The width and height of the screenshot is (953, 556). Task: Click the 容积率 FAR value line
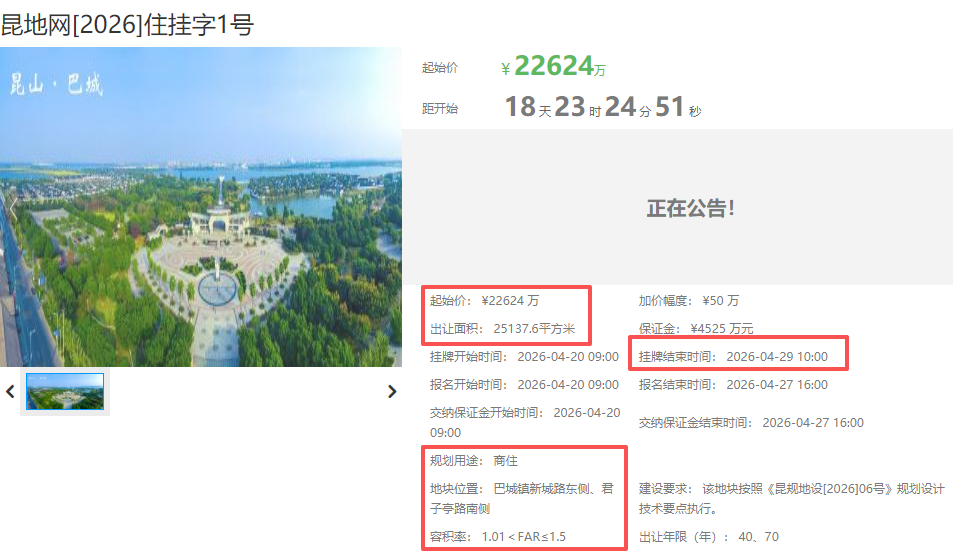pyautogui.click(x=498, y=537)
